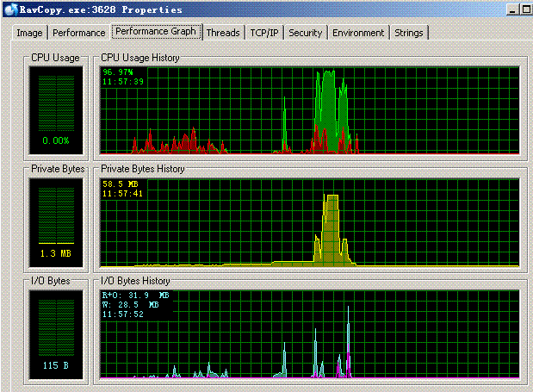Image resolution: width=533 pixels, height=392 pixels.
Task: Click the 96.97% reading in CPU history
Action: [118, 72]
